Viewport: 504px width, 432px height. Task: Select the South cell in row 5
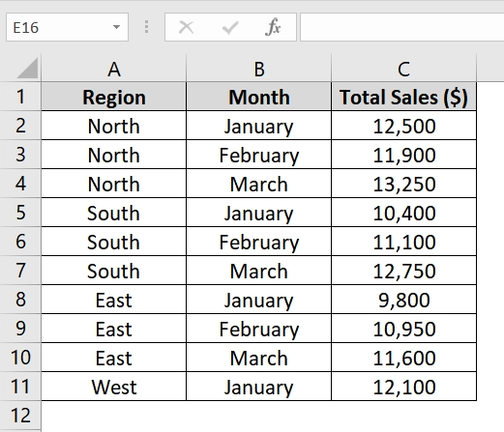pyautogui.click(x=114, y=213)
